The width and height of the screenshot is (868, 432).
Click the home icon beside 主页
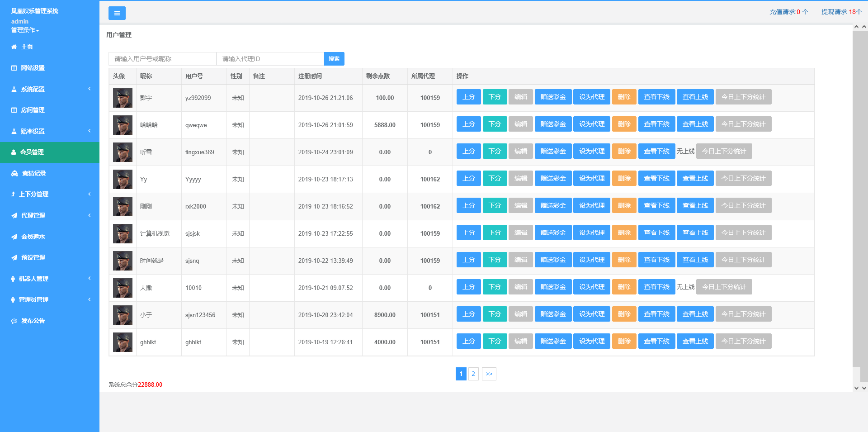pos(14,47)
